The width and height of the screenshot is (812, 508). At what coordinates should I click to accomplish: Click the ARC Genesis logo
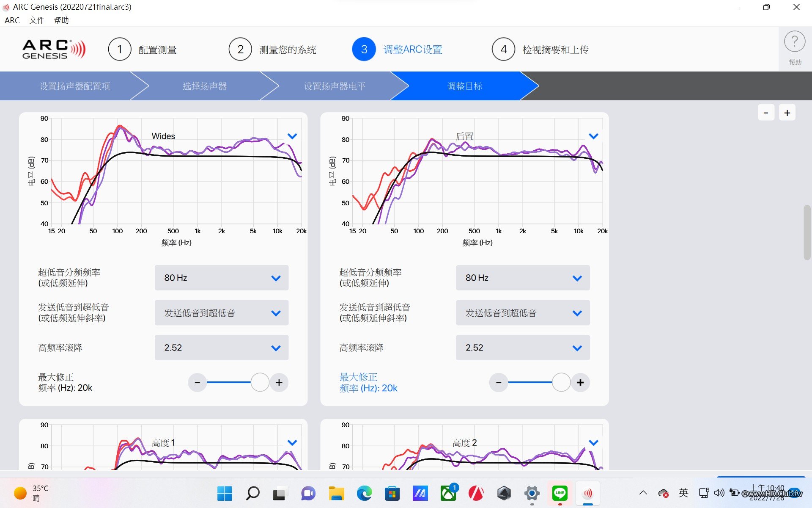(x=54, y=50)
